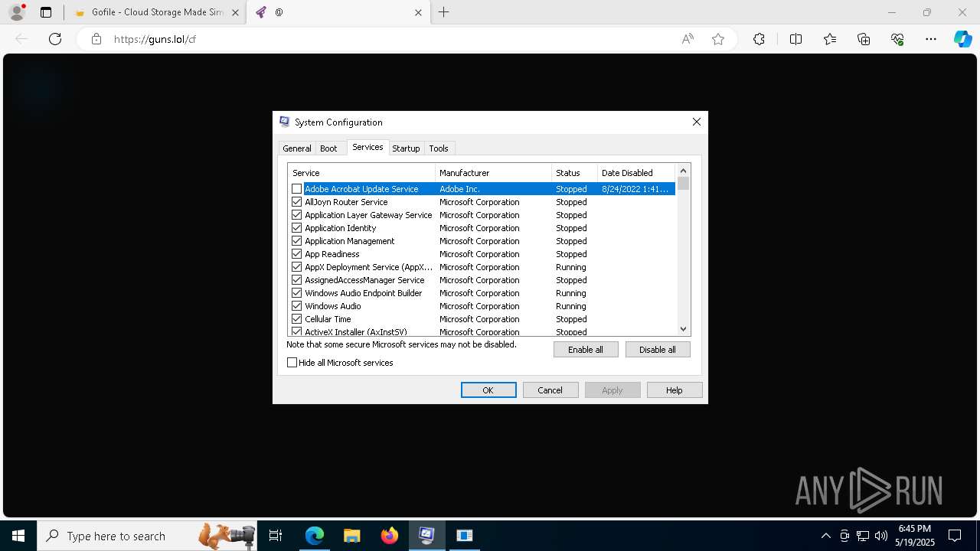Uncheck the Cellular Time checkbox
This screenshot has width=980, height=551.
click(x=297, y=319)
